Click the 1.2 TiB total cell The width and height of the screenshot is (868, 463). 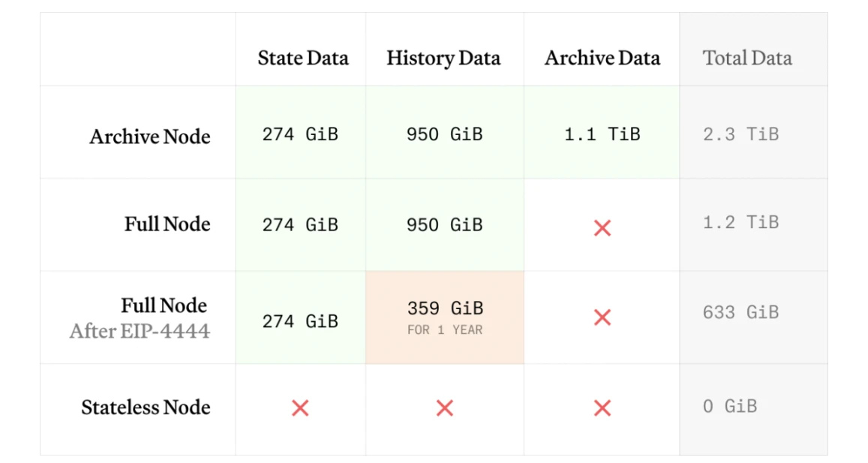coord(740,223)
